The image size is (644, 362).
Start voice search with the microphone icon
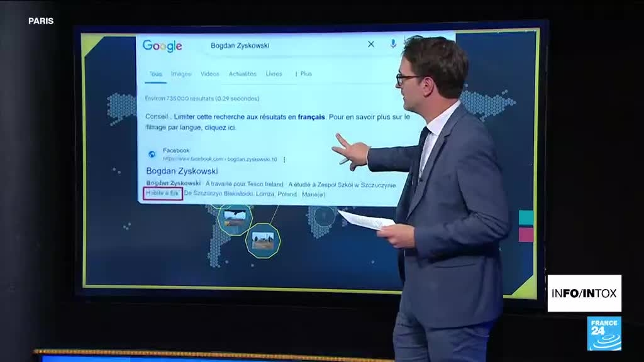(393, 44)
